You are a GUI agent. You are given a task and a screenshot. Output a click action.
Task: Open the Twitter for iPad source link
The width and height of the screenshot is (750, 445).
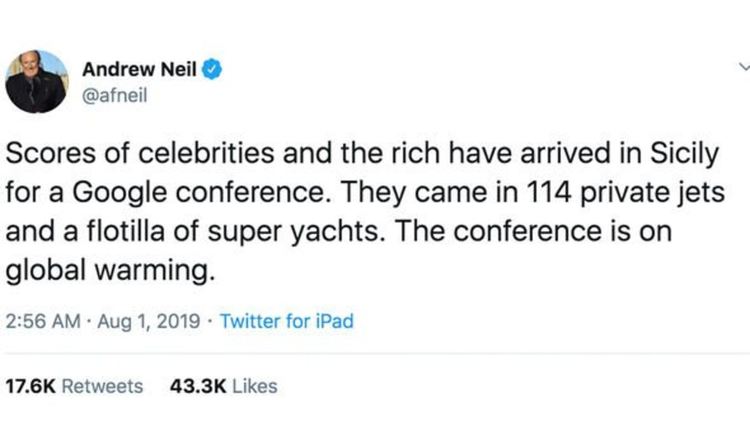point(286,321)
